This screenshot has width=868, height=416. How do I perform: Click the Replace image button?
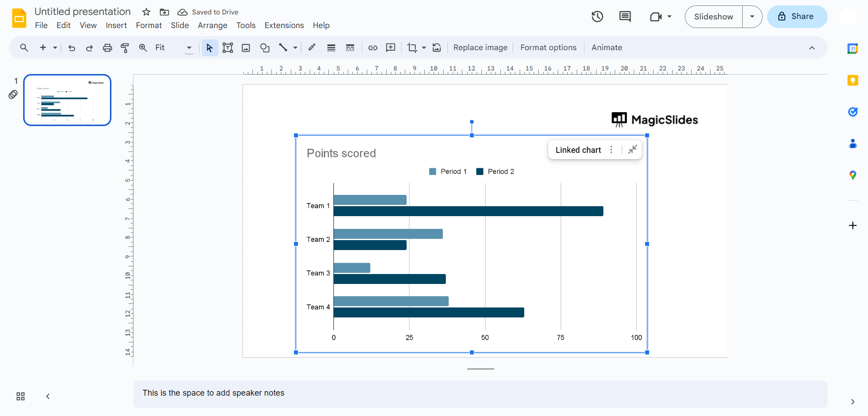click(x=480, y=48)
